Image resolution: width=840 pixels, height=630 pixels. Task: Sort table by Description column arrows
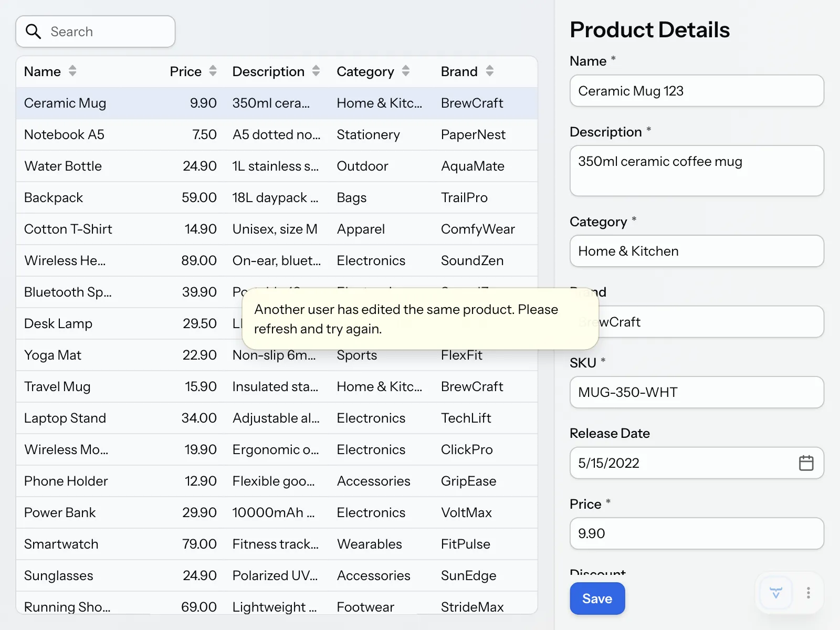point(316,71)
